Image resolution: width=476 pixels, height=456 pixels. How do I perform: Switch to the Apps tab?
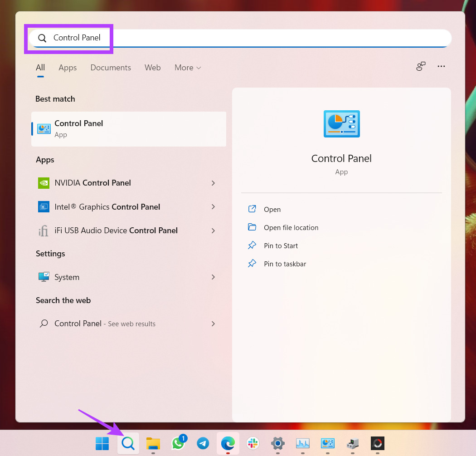point(67,67)
